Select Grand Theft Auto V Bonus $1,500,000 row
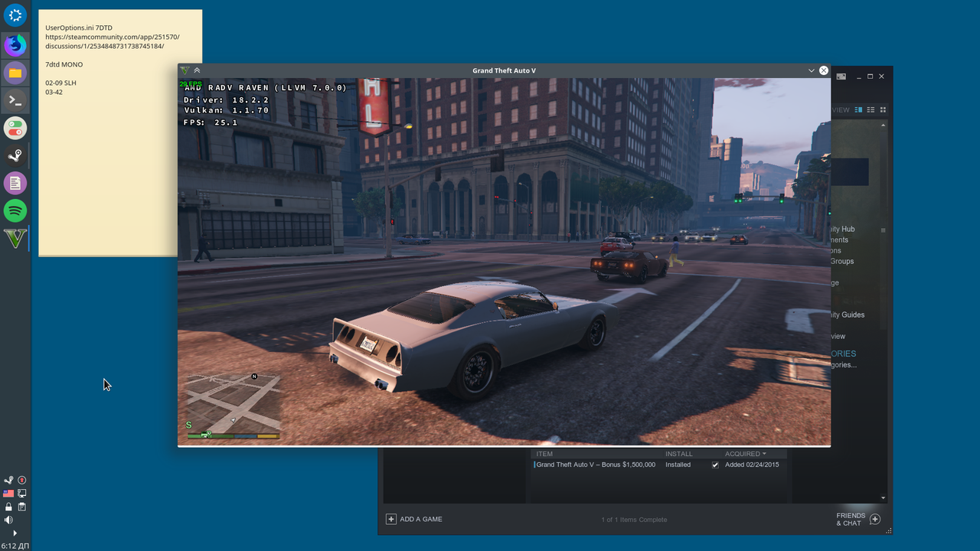The image size is (980, 551). pos(658,465)
